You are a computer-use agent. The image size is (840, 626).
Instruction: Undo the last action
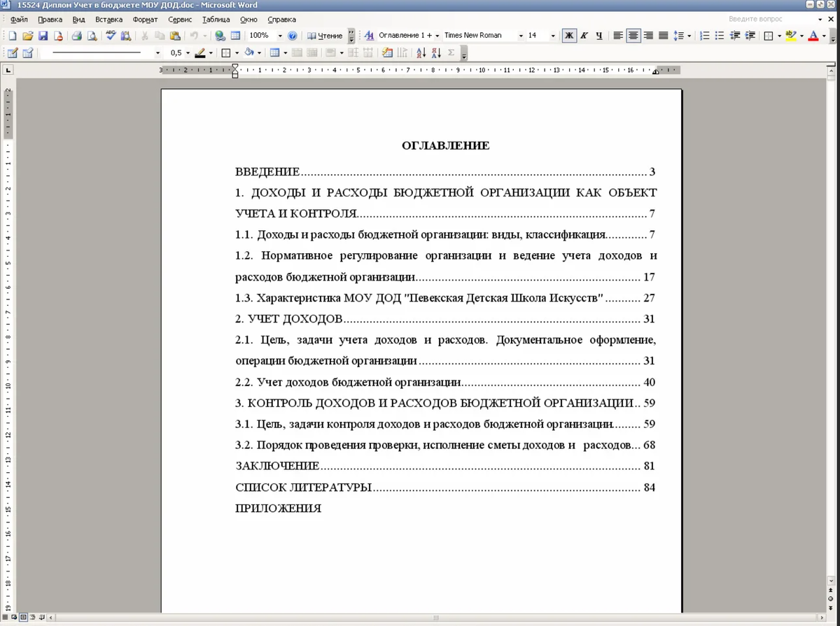tap(194, 36)
